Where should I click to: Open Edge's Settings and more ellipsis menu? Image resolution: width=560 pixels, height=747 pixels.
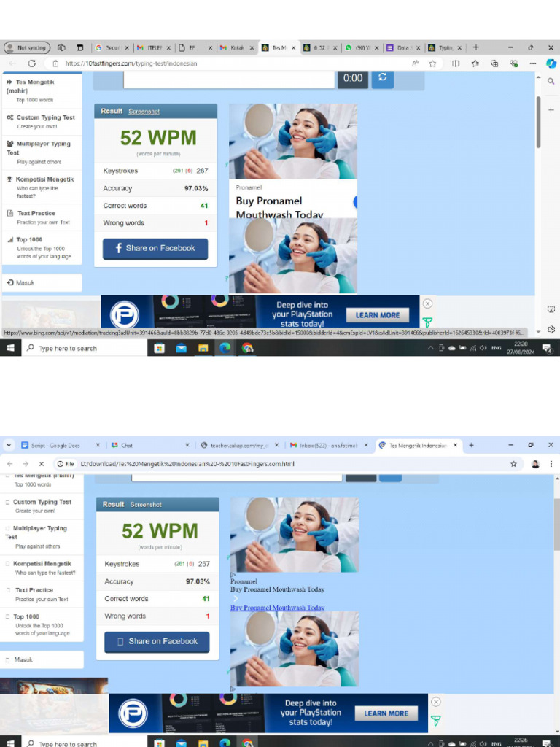(533, 63)
